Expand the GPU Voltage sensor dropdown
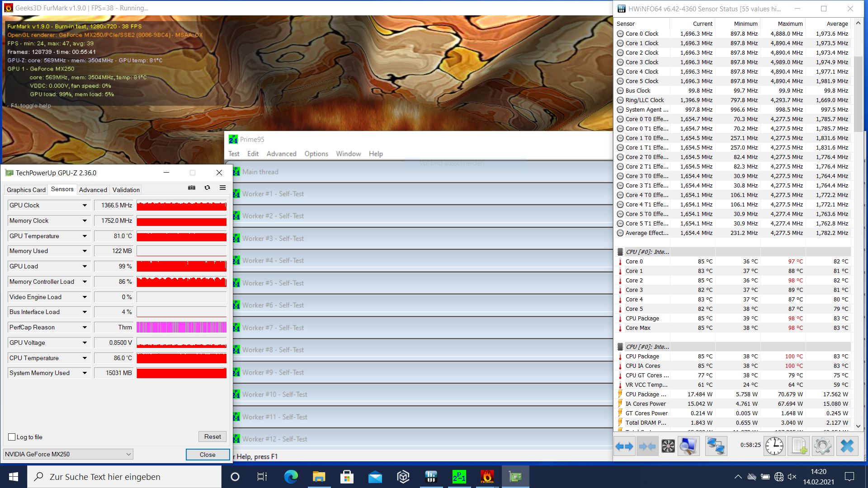The height and width of the screenshot is (488, 868). (85, 343)
